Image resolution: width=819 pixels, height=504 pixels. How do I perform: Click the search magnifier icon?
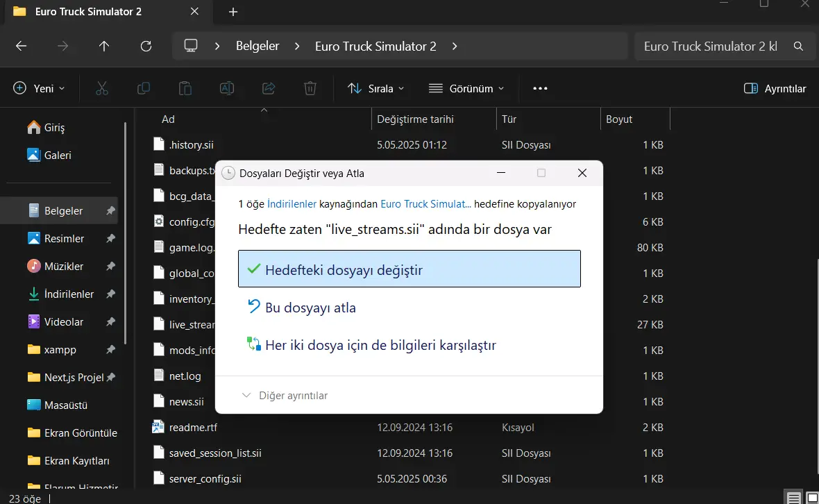(x=798, y=46)
